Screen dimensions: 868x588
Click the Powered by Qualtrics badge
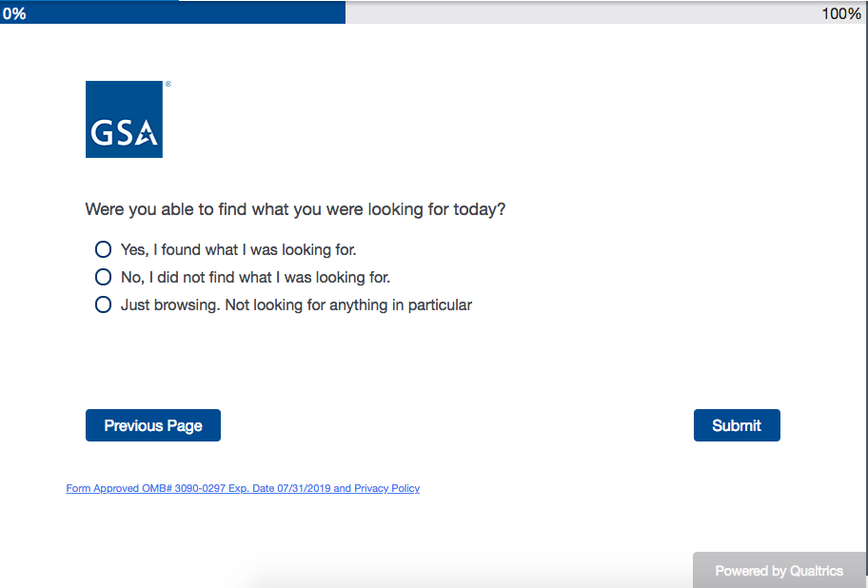point(779,570)
